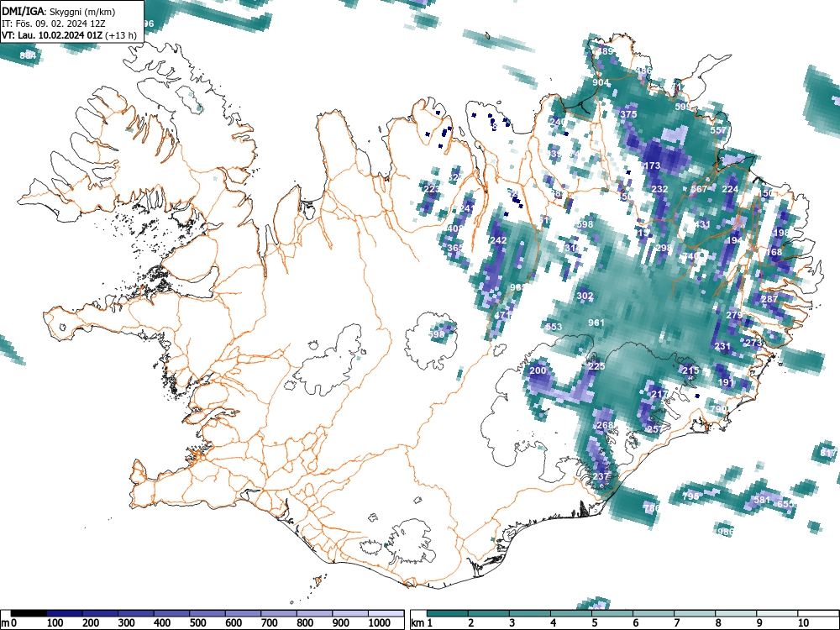Click the map value '557'
The image size is (840, 630).
pos(718,130)
